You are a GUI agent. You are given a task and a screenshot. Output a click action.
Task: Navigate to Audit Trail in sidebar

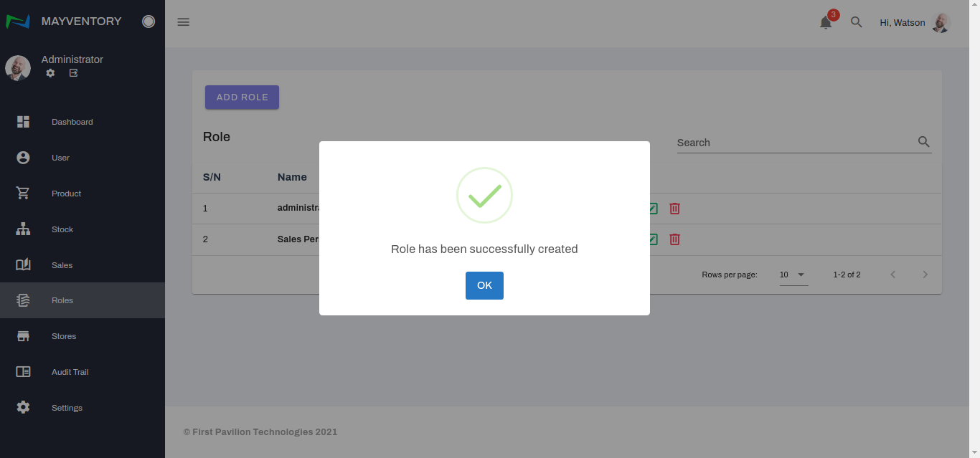click(x=70, y=372)
